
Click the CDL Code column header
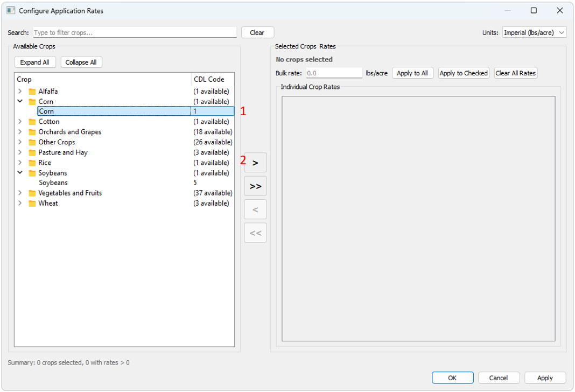point(212,79)
